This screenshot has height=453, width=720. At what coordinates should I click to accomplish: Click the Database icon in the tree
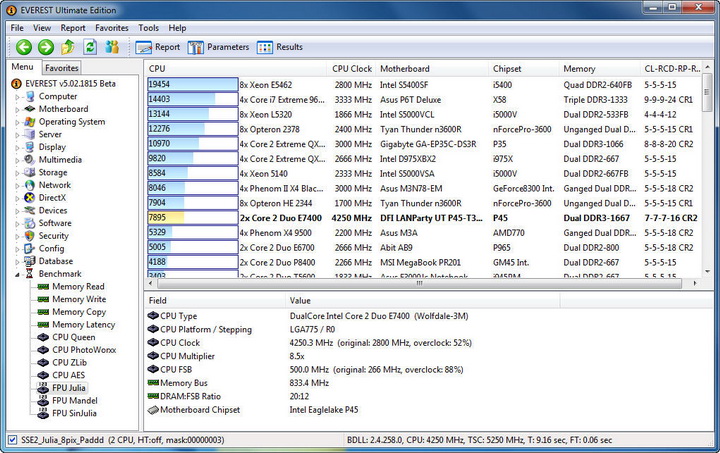[30, 261]
